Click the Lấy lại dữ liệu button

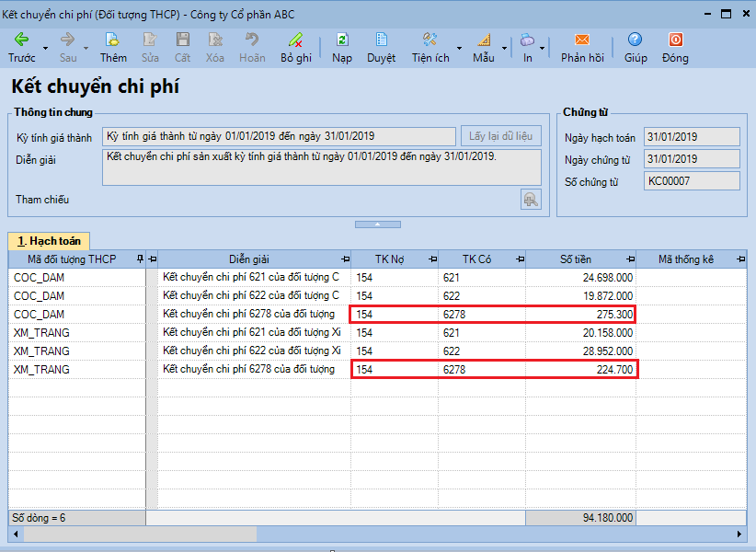coord(502,135)
